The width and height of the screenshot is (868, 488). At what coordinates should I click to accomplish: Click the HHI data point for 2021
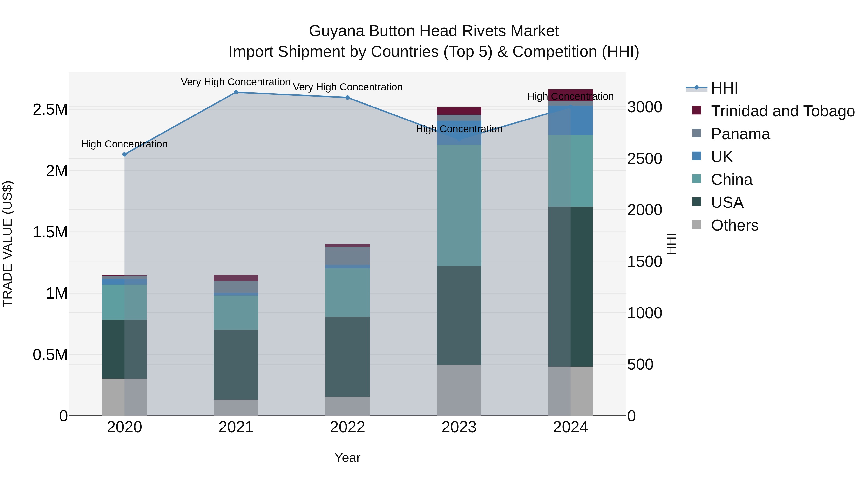coord(236,92)
